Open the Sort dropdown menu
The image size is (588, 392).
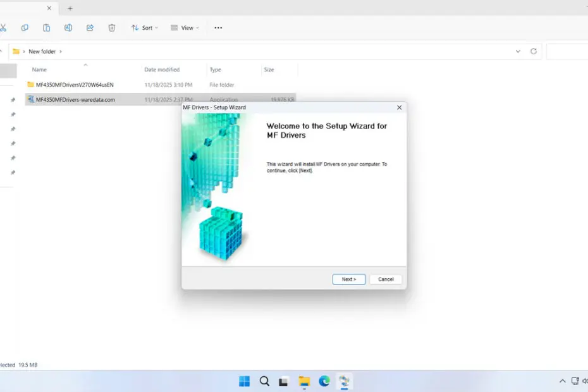click(x=145, y=28)
